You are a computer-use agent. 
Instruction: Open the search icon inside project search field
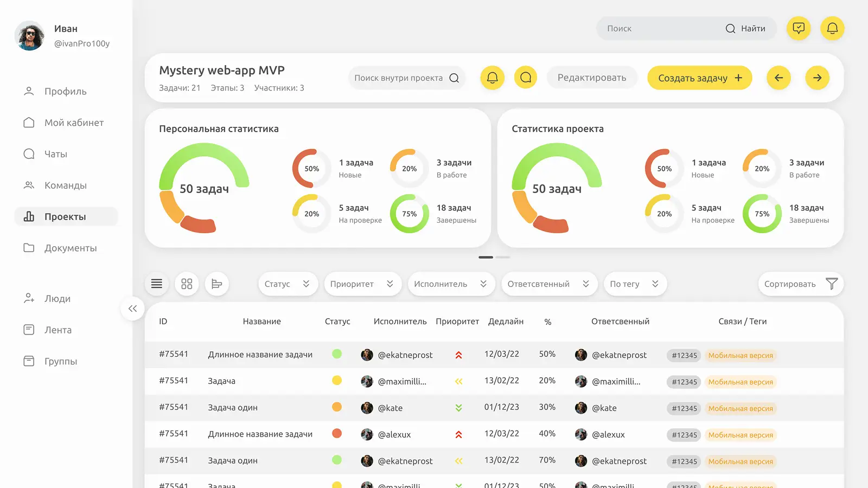click(x=454, y=78)
